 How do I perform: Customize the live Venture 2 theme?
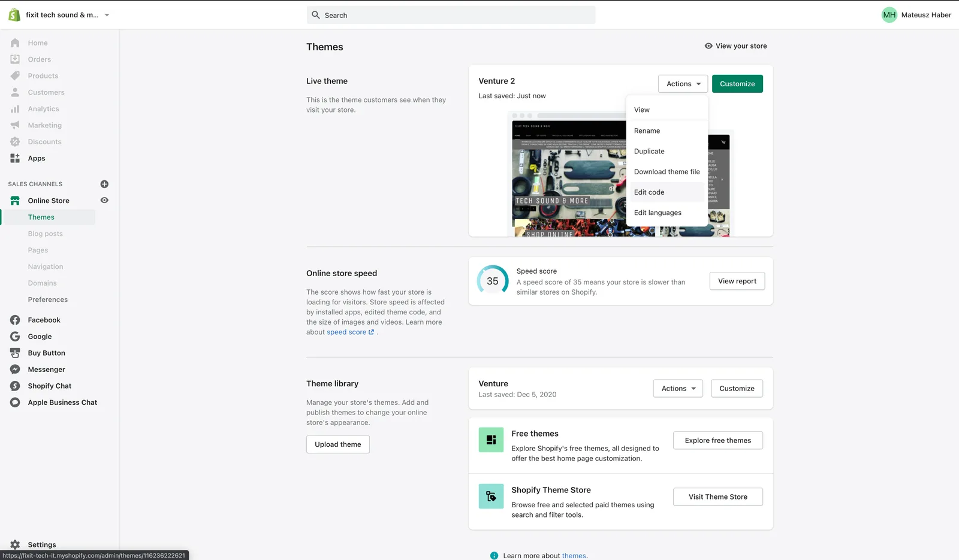click(737, 84)
